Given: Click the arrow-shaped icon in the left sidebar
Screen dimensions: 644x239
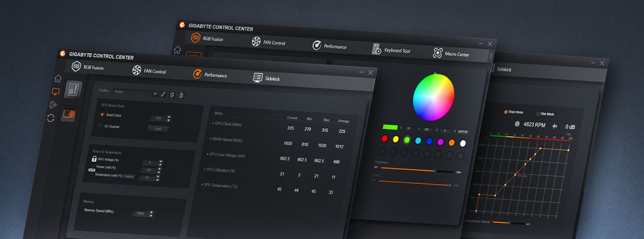Looking at the screenshot, I should pos(53,105).
